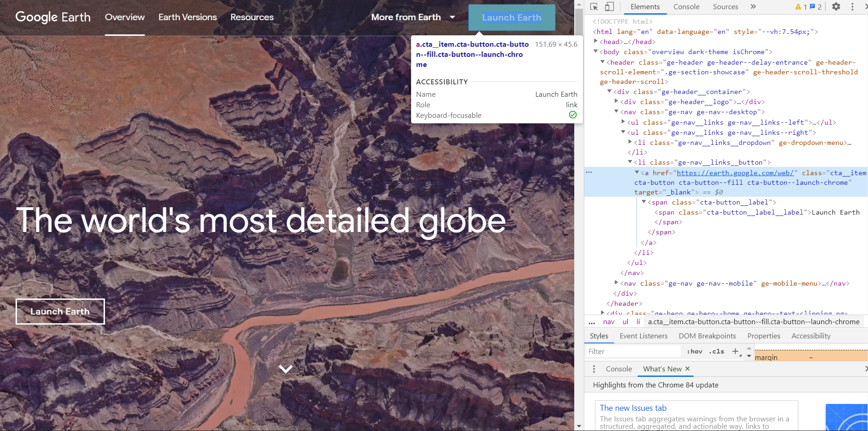Expand the head element node
The height and width of the screenshot is (431, 868).
pyautogui.click(x=596, y=41)
